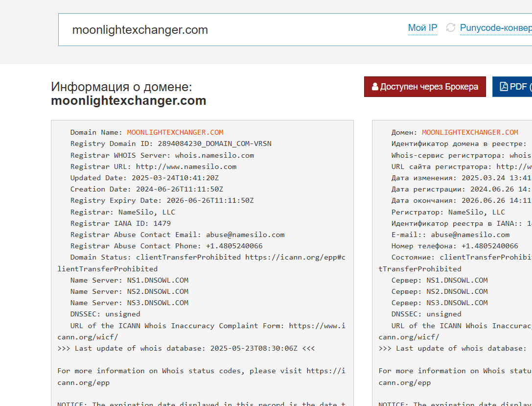Click Registrar Abuse Contact Phone +1.4805240066
Image resolution: width=532 pixels, height=406 pixels.
(166, 246)
